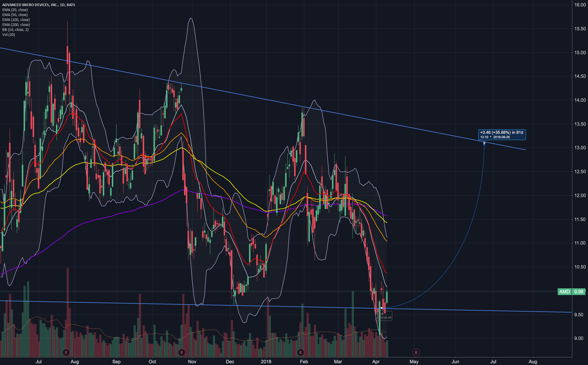Click the white start point of the price projection
Image resolution: width=588 pixels, height=365 pixels.
point(382,308)
